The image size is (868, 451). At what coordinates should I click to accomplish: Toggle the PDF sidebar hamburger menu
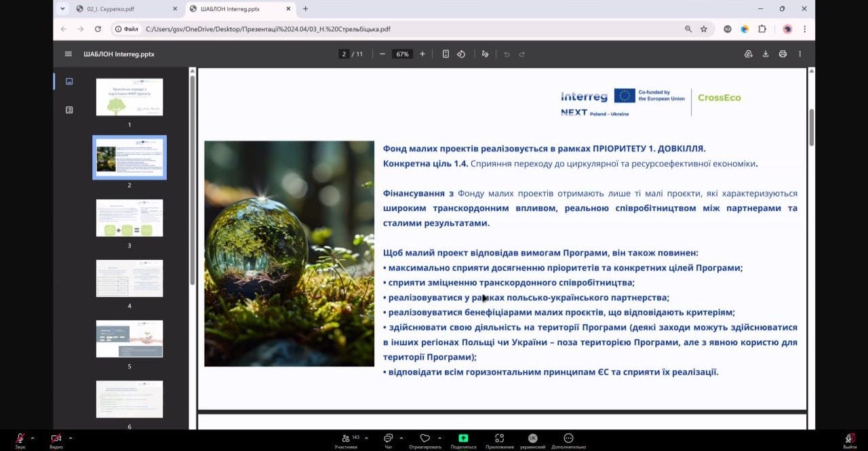(68, 54)
